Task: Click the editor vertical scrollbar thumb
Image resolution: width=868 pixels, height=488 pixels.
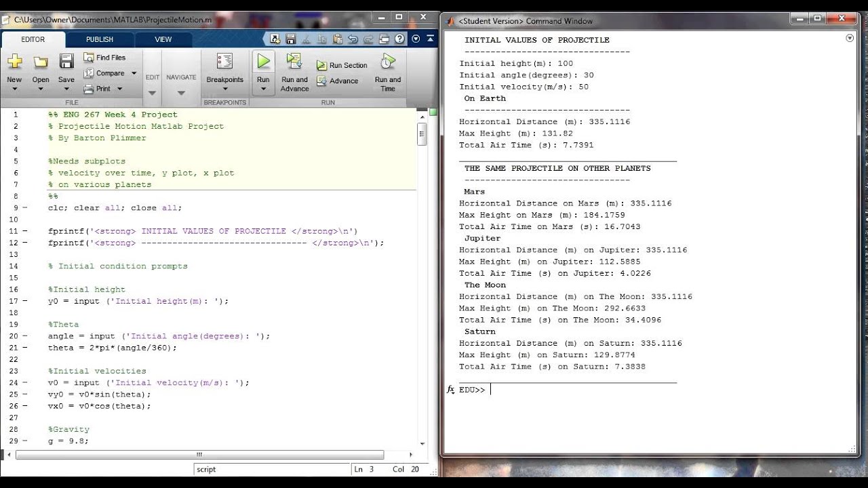Action: click(422, 134)
